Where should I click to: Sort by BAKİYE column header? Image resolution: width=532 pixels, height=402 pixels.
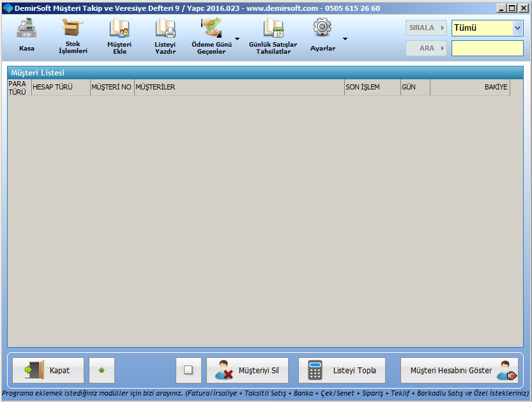coord(470,88)
